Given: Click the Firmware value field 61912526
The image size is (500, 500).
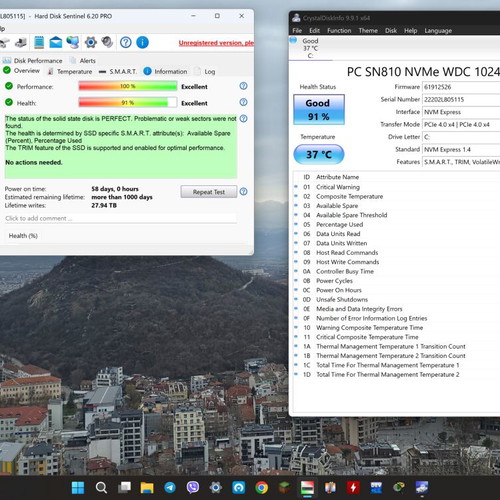Looking at the screenshot, I should coord(461,87).
